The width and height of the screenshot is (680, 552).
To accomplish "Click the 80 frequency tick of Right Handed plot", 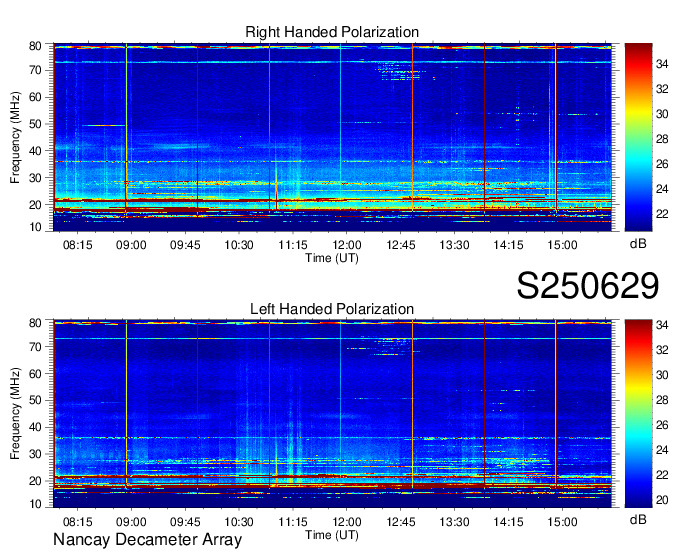I will click(35, 46).
